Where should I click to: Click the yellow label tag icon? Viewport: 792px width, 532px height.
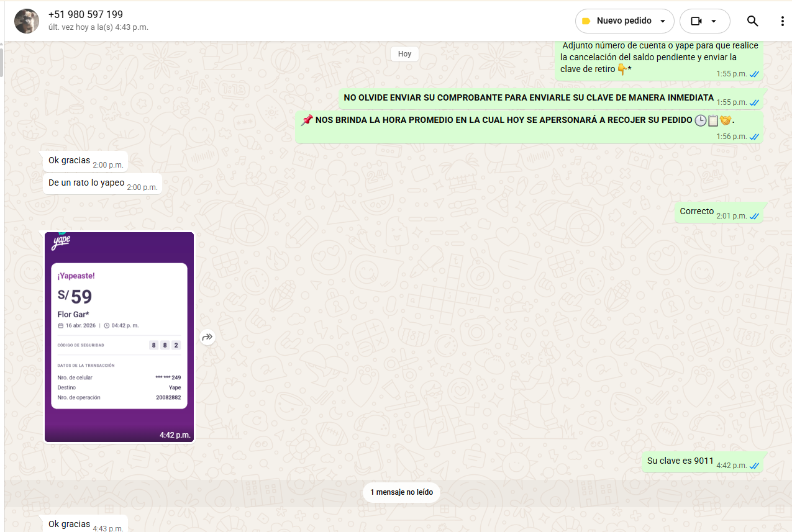click(586, 21)
